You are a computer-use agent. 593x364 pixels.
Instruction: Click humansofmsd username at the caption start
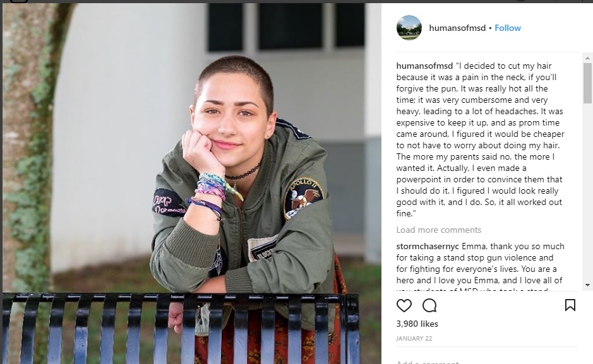pyautogui.click(x=424, y=66)
